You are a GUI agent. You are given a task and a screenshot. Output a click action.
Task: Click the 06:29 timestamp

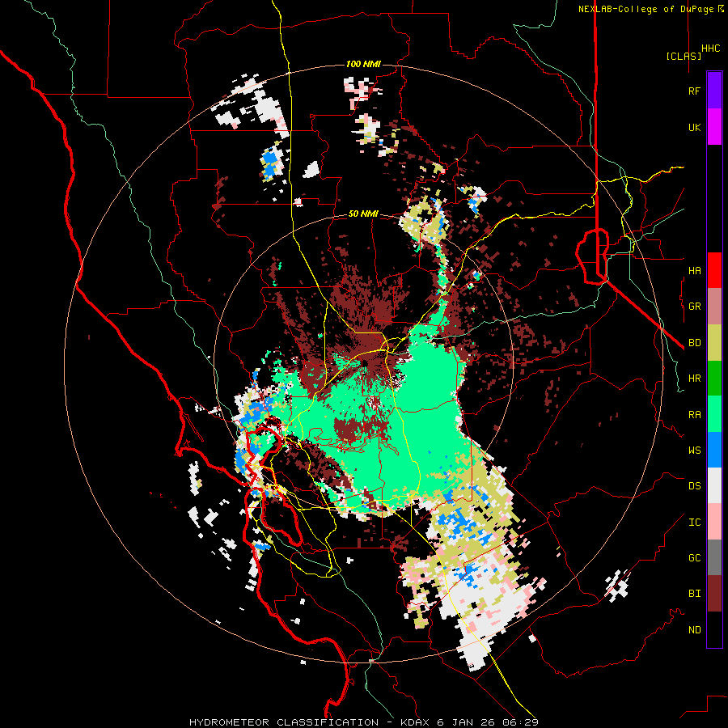[519, 722]
